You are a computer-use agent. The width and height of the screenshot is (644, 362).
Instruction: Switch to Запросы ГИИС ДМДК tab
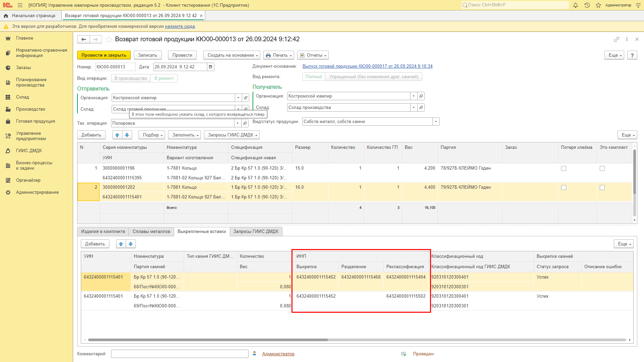256,232
